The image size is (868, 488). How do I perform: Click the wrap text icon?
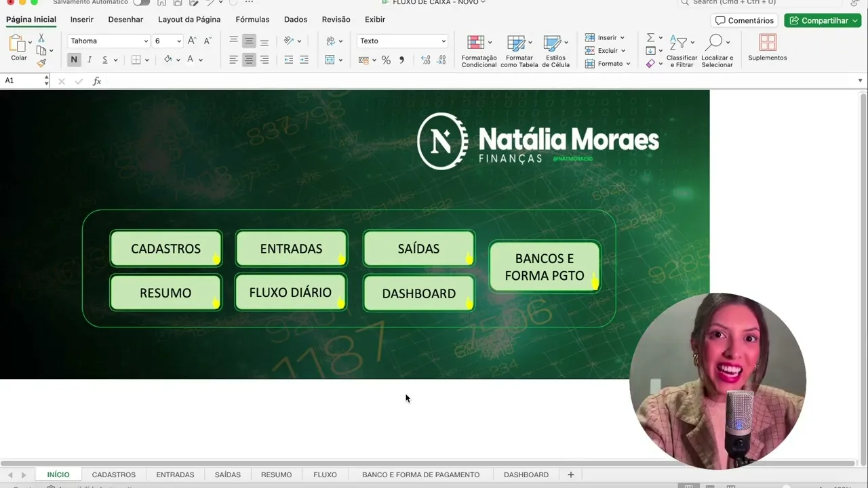pyautogui.click(x=330, y=41)
